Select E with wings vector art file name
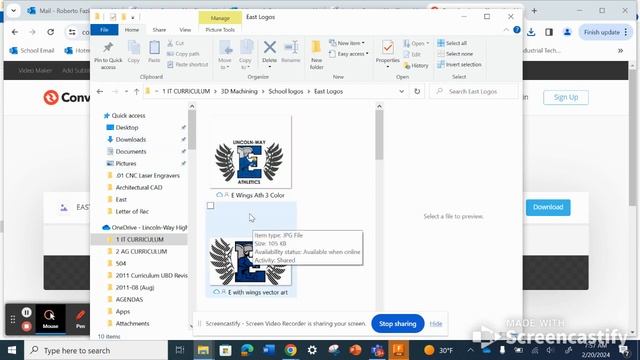Viewport: 640px width, 360px height. tap(258, 292)
